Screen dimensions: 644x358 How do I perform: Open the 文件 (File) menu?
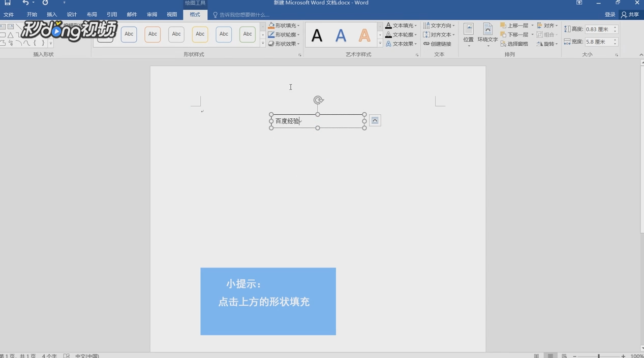[x=9, y=15]
